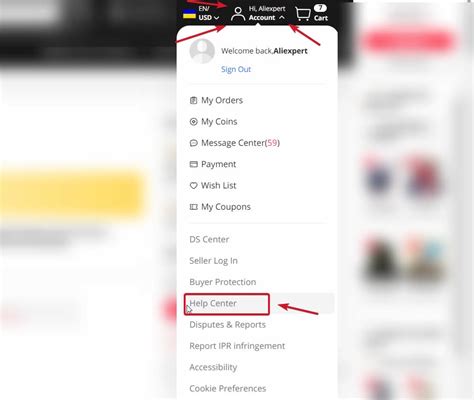Open Help Center menu entry
Screen dimensions: 474x400
click(x=213, y=303)
